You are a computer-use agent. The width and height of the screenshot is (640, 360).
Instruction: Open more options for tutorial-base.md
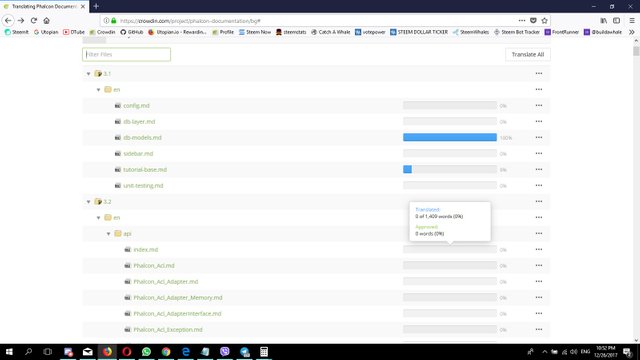(x=539, y=169)
